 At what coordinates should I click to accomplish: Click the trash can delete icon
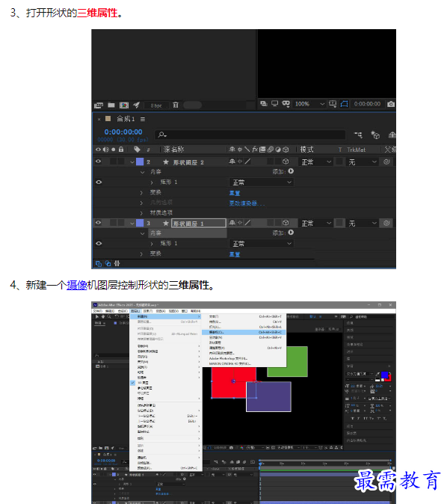point(176,105)
